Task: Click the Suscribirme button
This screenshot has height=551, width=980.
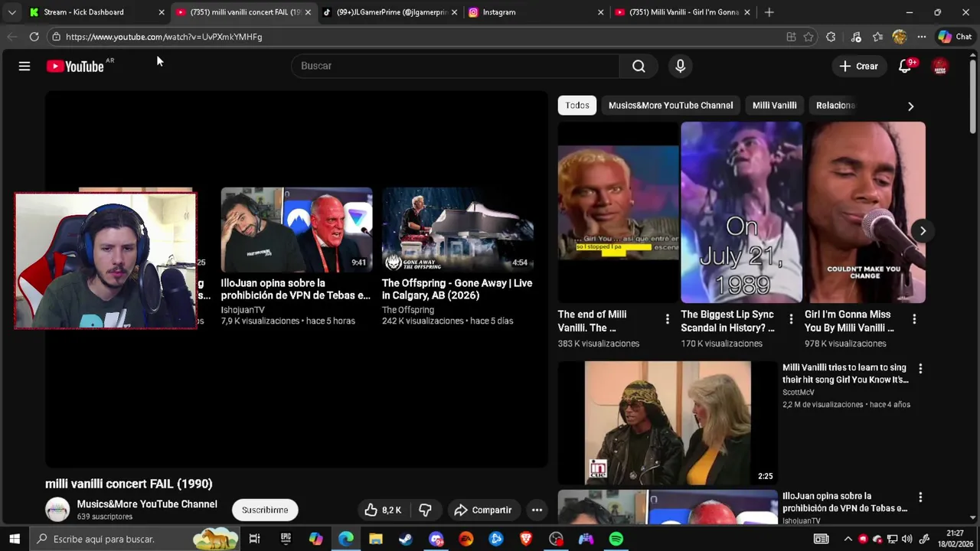Action: (x=265, y=510)
